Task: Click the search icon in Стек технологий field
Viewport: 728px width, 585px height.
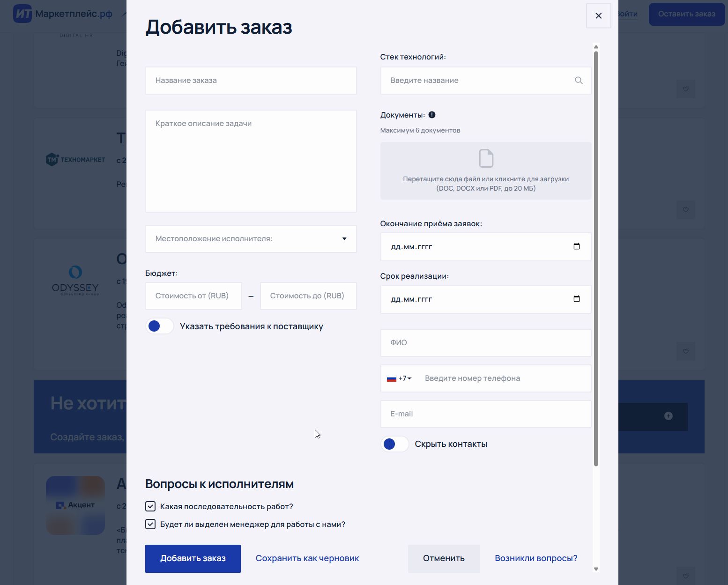Action: 579,80
